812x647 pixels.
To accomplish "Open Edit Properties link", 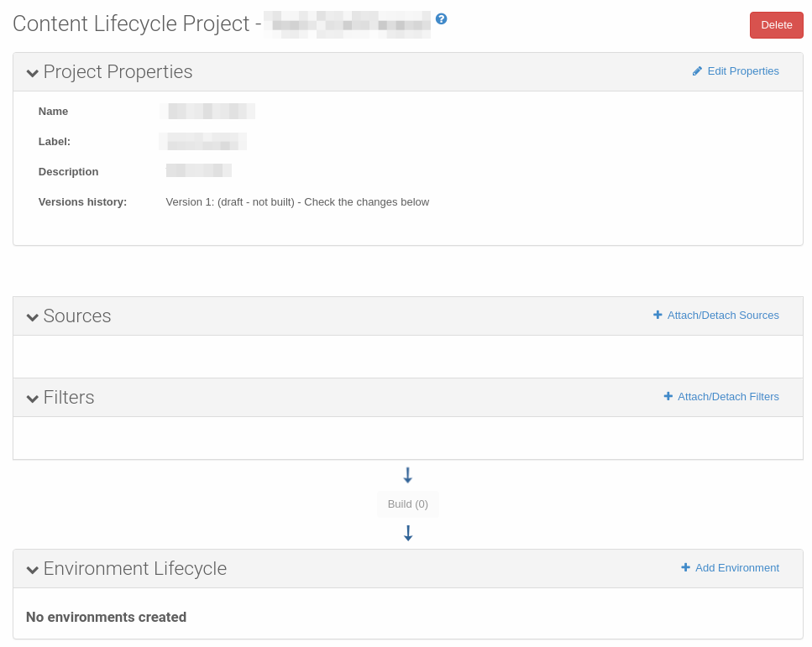I will point(742,71).
